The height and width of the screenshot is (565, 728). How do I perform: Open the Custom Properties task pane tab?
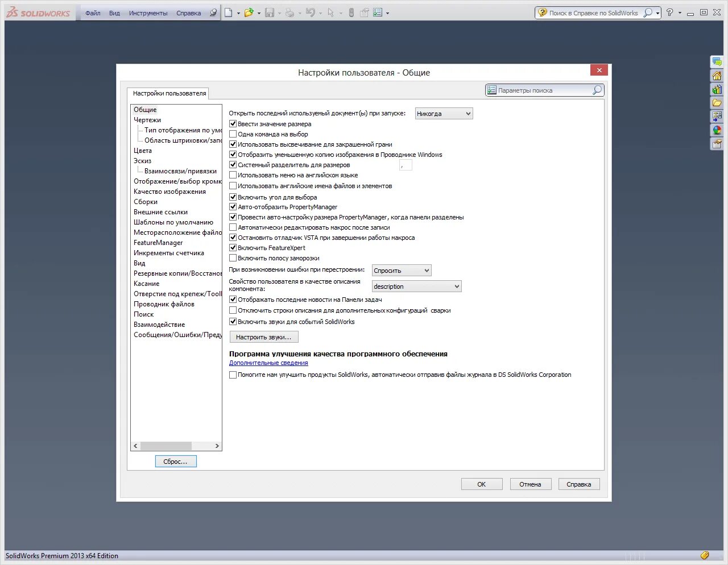tap(717, 144)
